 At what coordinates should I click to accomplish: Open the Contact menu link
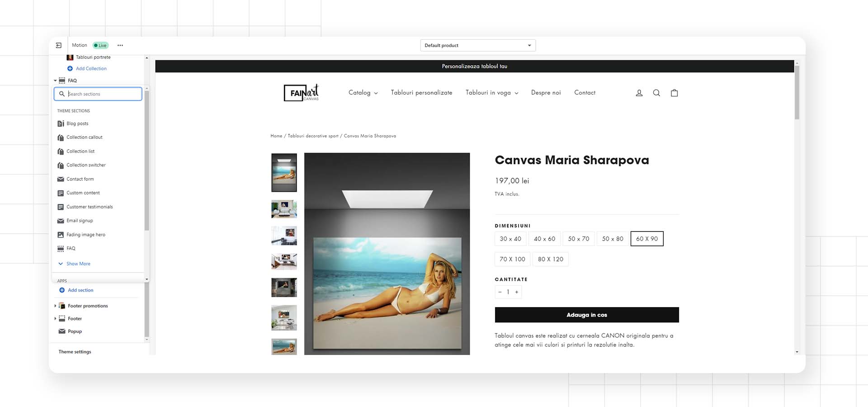tap(585, 93)
